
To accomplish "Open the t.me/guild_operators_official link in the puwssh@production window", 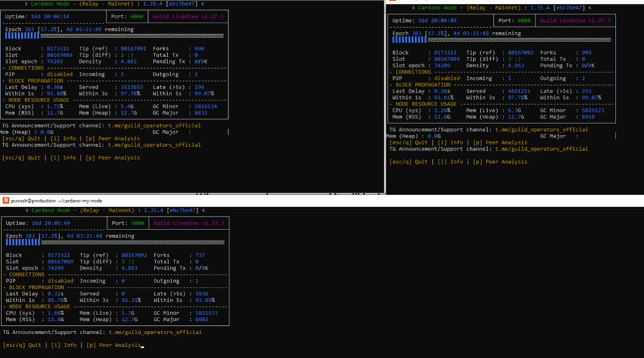I will pyautogui.click(x=154, y=332).
